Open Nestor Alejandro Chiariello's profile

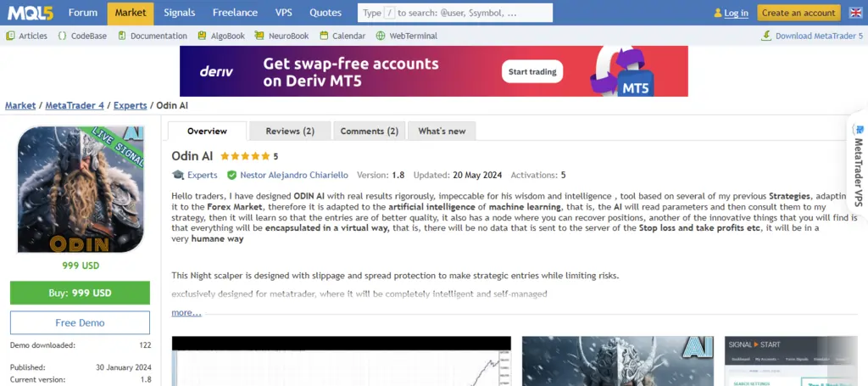pos(294,175)
